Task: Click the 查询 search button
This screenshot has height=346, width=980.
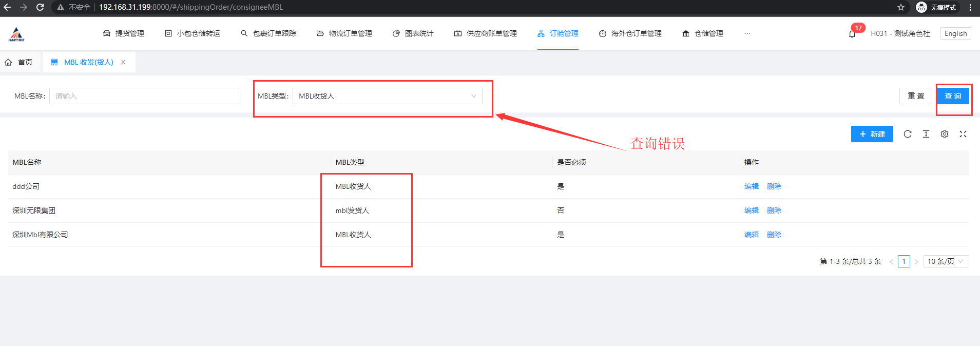Action: tap(953, 96)
